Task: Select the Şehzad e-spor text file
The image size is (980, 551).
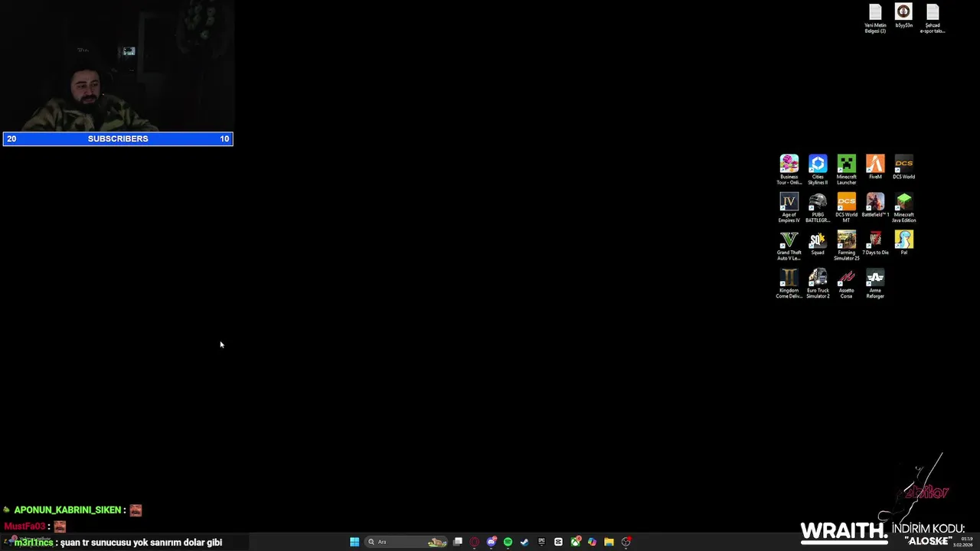Action: pos(932,19)
